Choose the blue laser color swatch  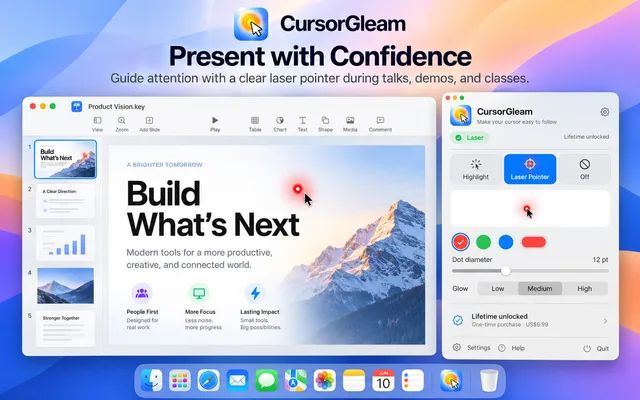506,242
